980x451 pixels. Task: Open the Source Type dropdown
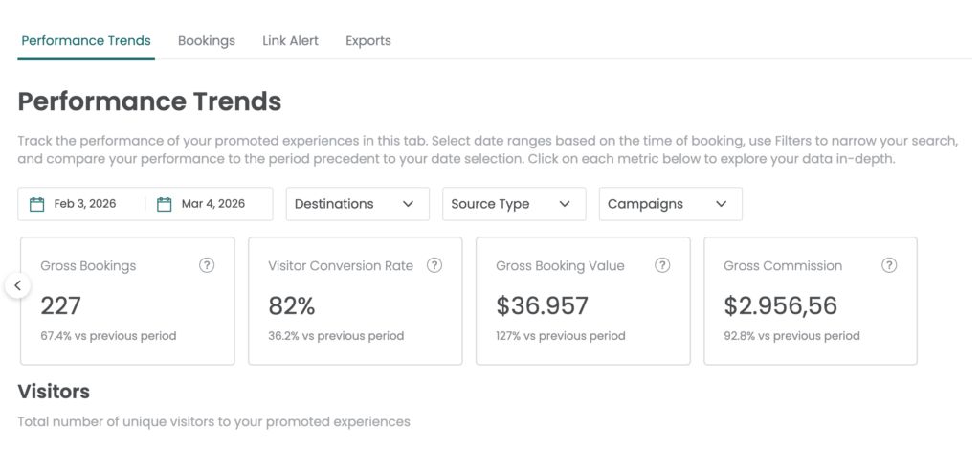tap(514, 204)
